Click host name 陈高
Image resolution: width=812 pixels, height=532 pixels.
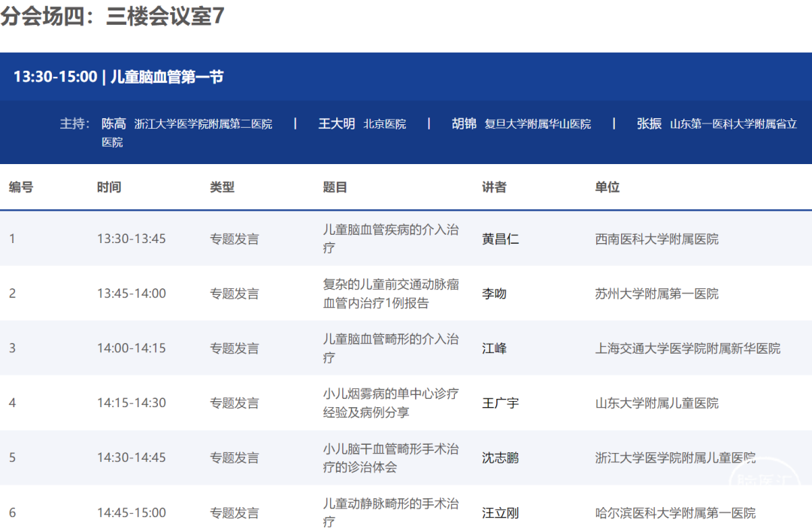pyautogui.click(x=114, y=123)
